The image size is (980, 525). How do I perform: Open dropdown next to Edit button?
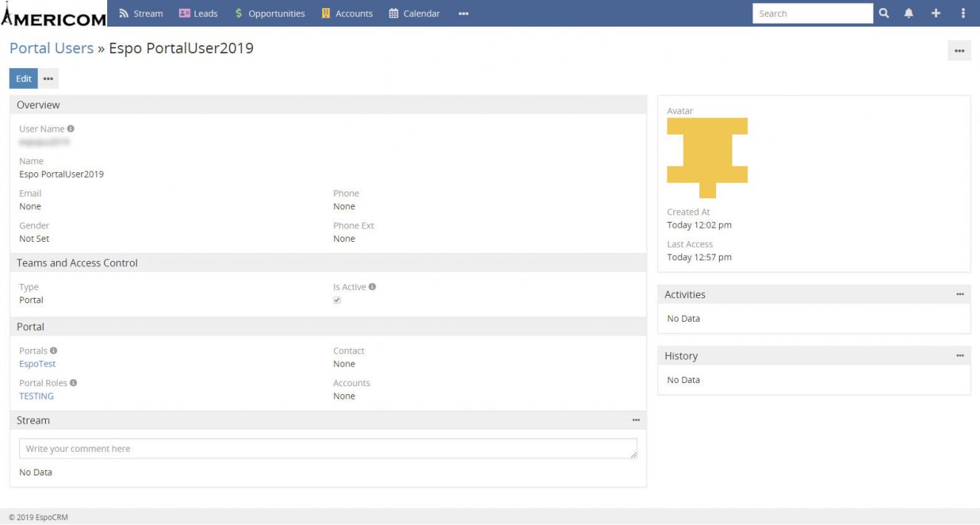[48, 78]
